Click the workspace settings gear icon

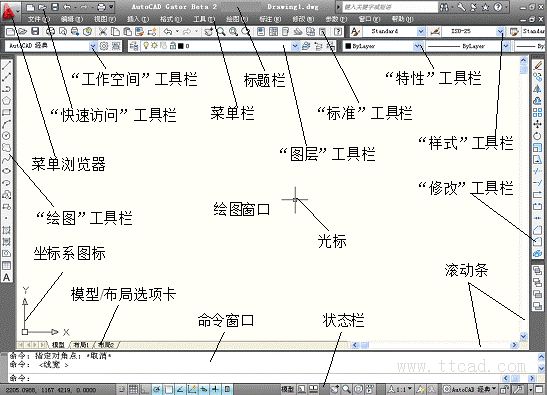(104, 46)
